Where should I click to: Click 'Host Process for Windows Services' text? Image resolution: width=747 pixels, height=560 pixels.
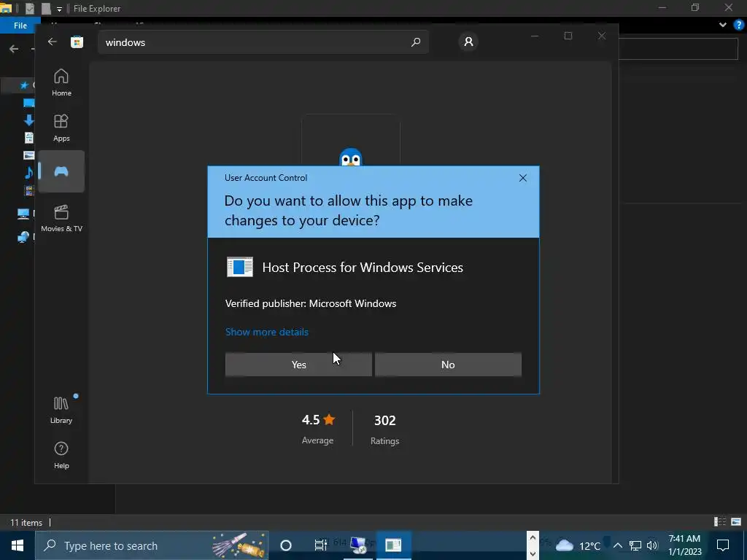(x=363, y=267)
